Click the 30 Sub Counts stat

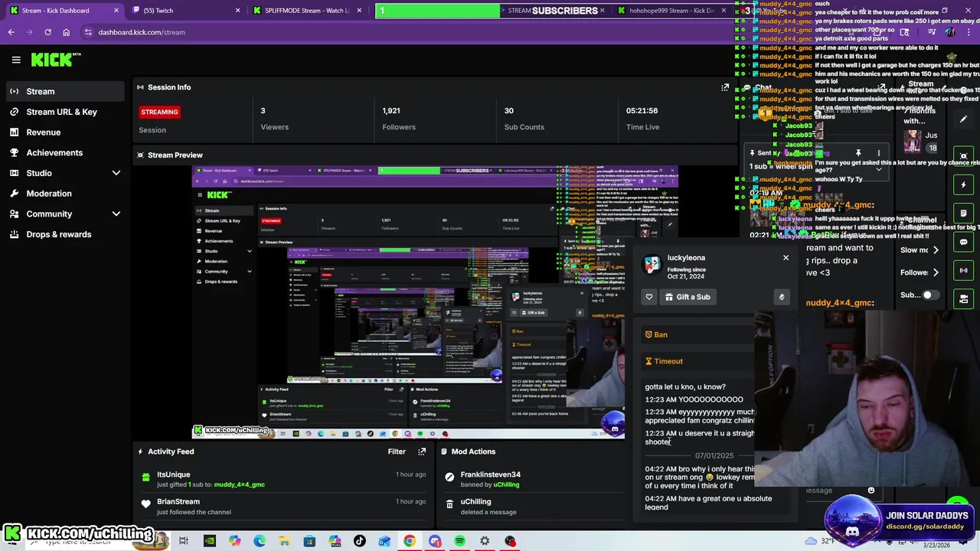click(524, 119)
